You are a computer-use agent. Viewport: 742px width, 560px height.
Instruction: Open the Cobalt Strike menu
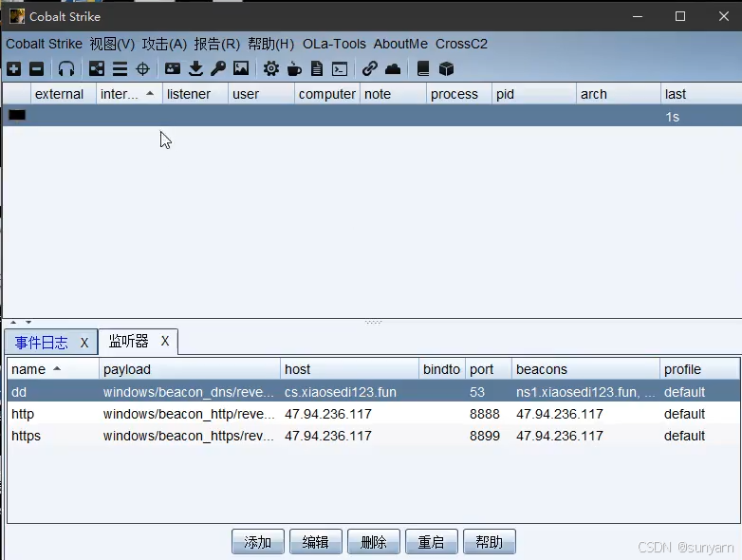[44, 44]
